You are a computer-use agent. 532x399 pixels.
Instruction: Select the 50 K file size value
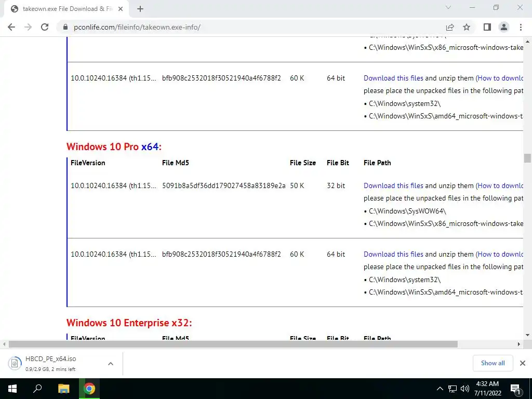(x=297, y=185)
